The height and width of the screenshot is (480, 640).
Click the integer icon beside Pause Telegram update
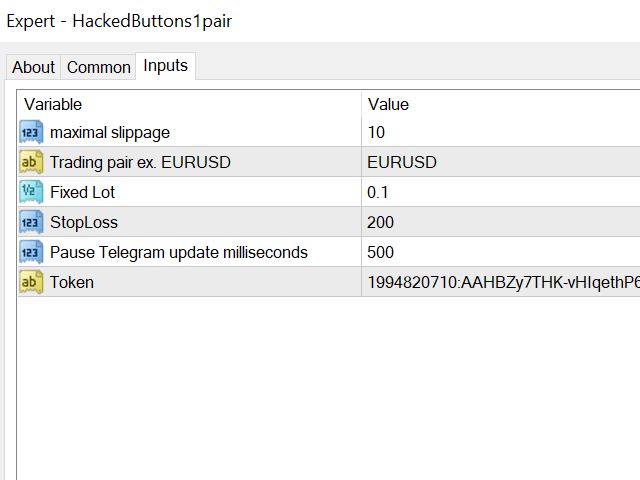click(x=31, y=252)
